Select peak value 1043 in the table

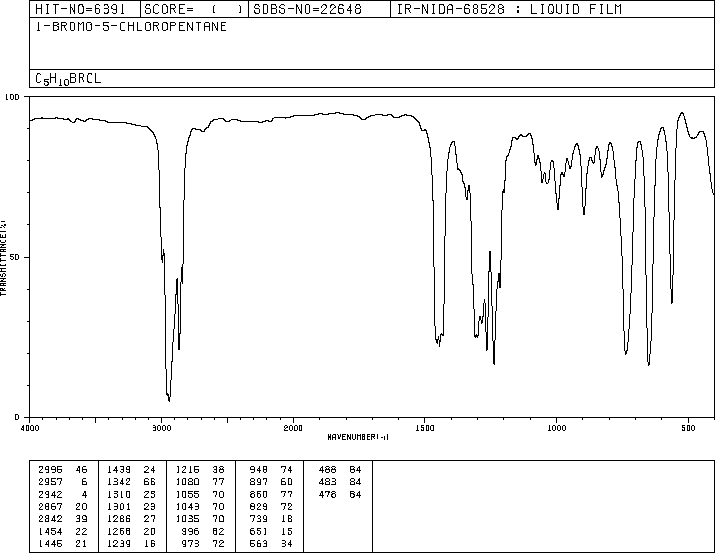[x=187, y=506]
